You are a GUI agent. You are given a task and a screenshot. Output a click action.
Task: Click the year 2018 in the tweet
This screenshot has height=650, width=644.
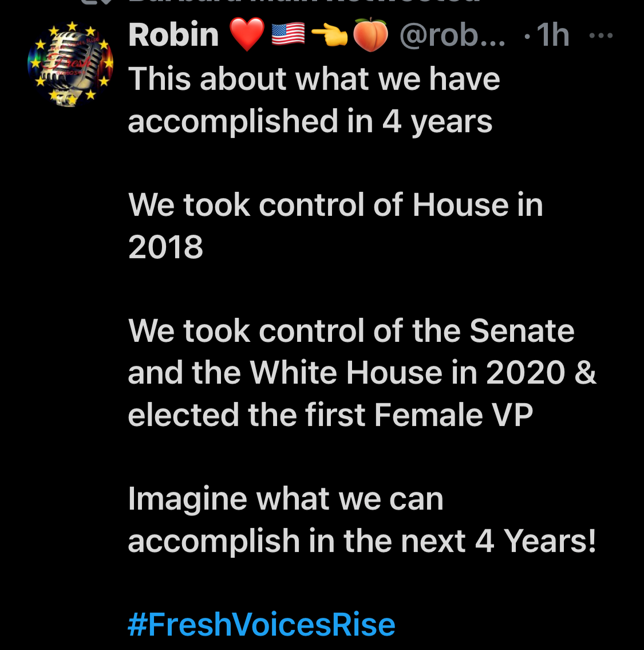coord(165,247)
